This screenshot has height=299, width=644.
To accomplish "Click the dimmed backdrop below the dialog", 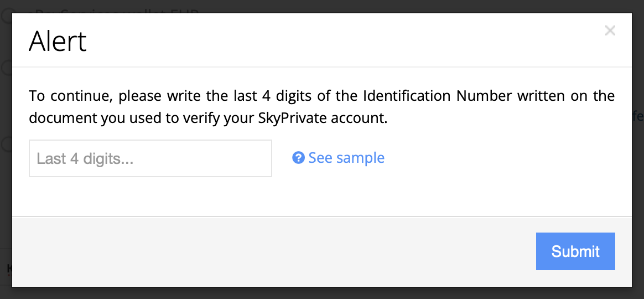I will (321, 293).
